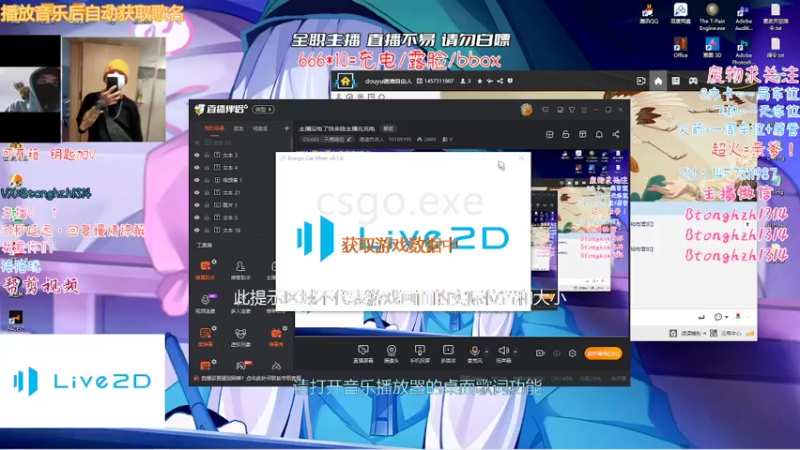Toggle the lock on the 文本 3 layer

[207, 155]
